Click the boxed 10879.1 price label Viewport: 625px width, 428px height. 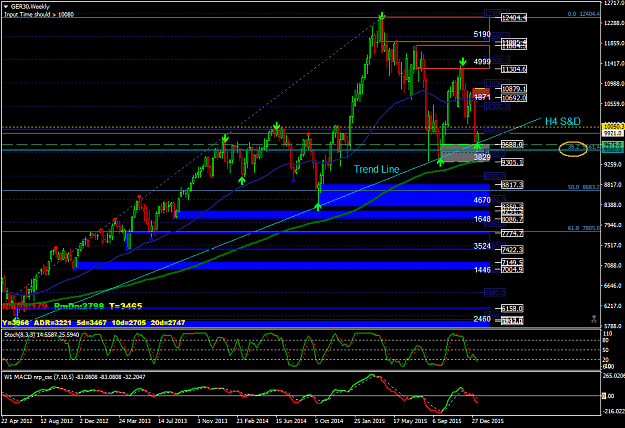pos(514,88)
